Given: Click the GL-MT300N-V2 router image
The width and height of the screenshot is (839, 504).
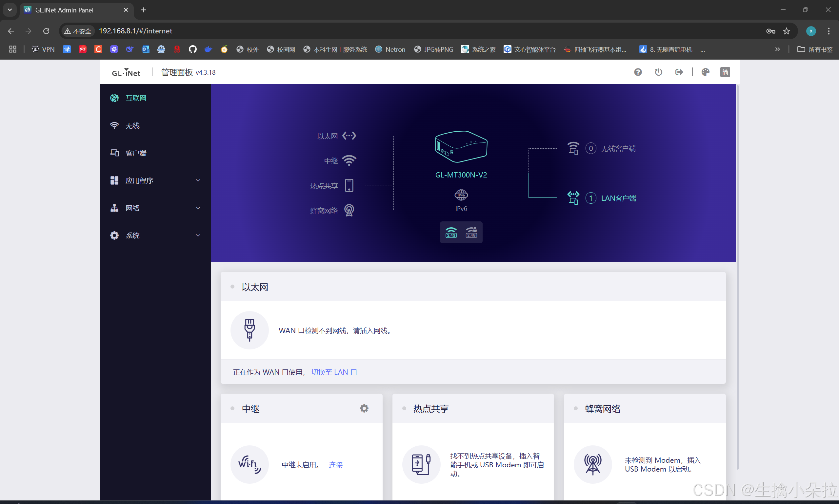Looking at the screenshot, I should point(461,147).
